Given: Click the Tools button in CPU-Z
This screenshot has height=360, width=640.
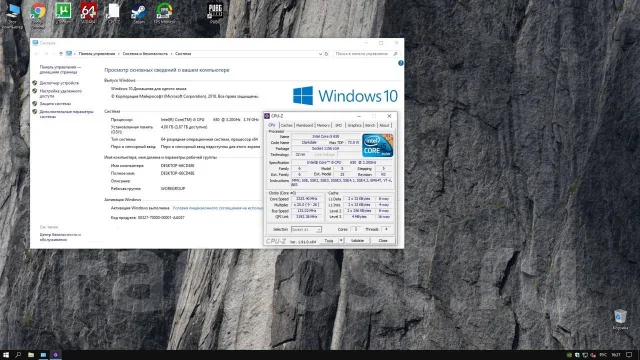Looking at the screenshot, I should coord(329,241).
